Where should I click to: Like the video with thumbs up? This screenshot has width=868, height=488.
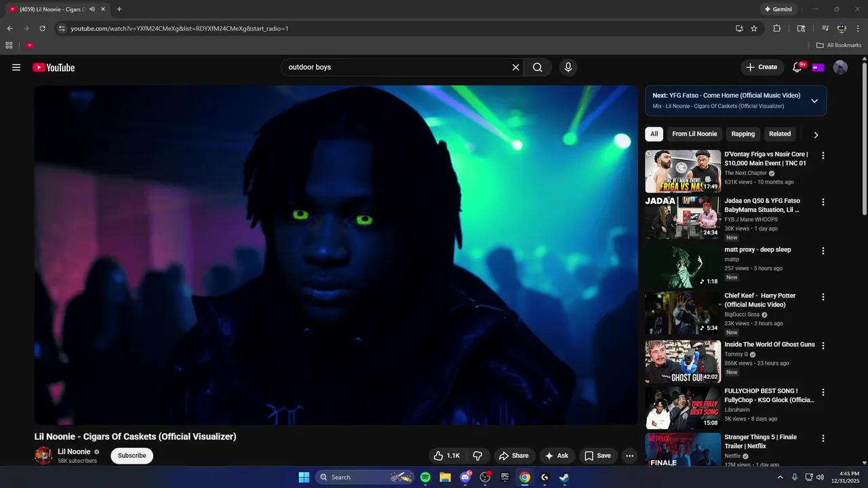pos(447,455)
